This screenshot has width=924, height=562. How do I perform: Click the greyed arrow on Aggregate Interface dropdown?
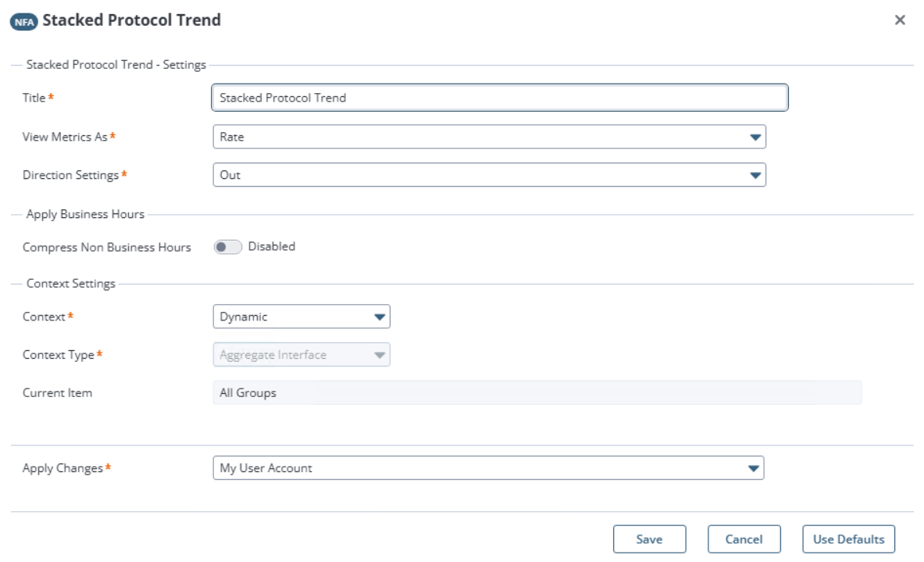380,355
